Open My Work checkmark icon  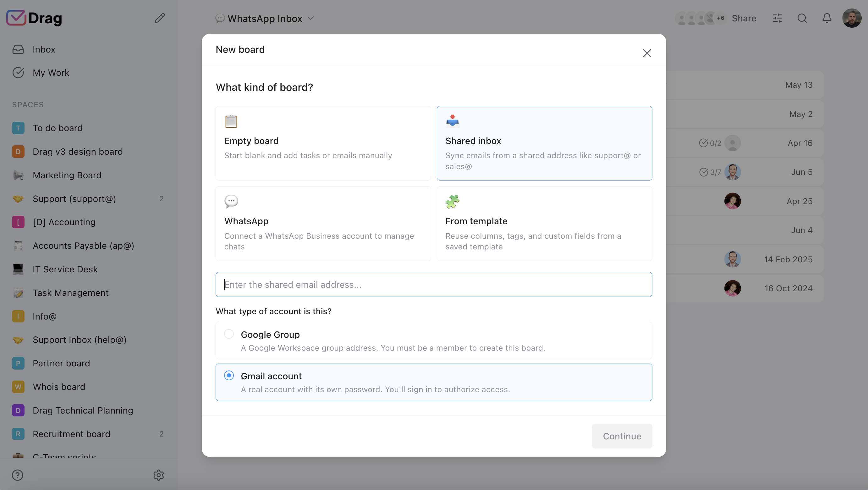(18, 73)
